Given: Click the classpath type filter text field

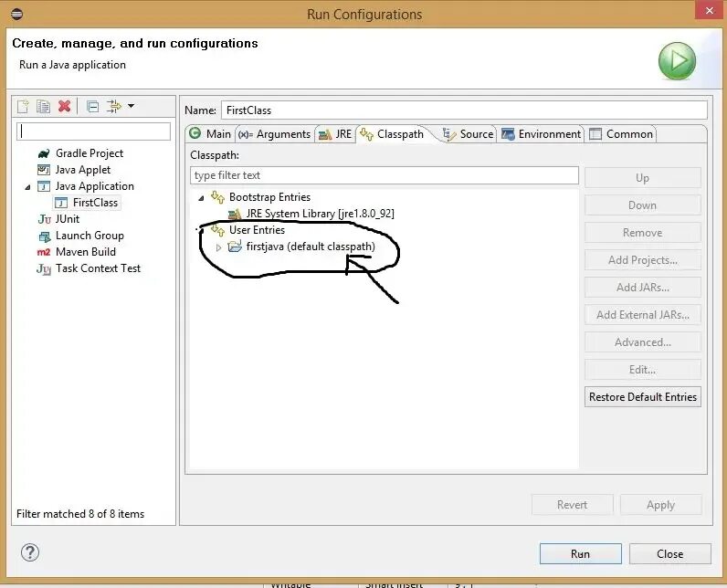Looking at the screenshot, I should click(x=385, y=175).
